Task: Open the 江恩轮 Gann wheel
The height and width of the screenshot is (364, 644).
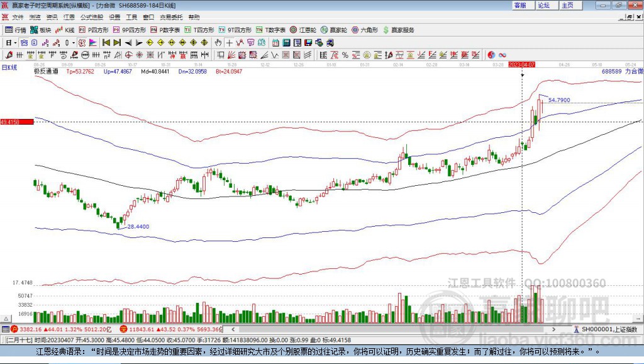Action: tap(303, 30)
